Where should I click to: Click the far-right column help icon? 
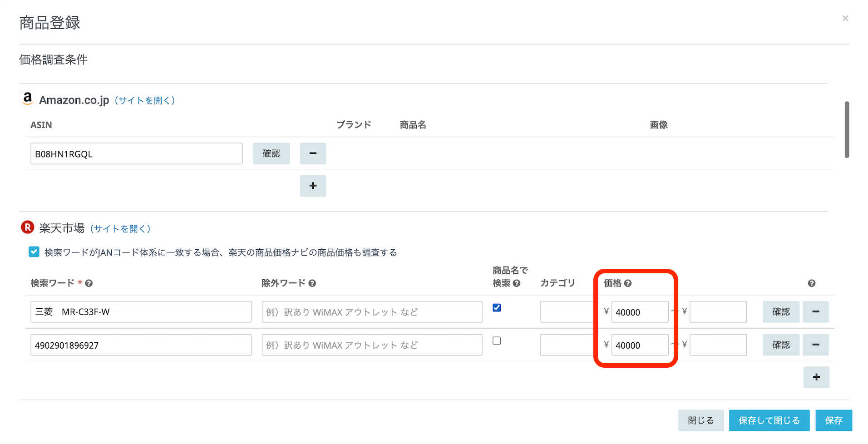click(x=811, y=283)
